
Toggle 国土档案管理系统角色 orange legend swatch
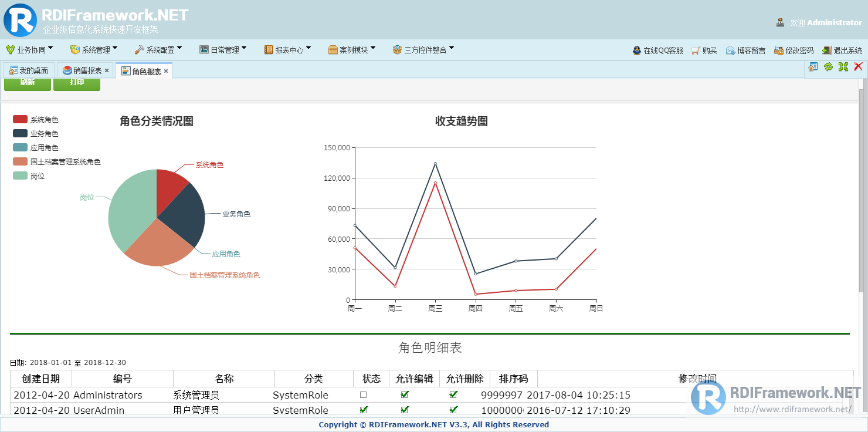20,161
